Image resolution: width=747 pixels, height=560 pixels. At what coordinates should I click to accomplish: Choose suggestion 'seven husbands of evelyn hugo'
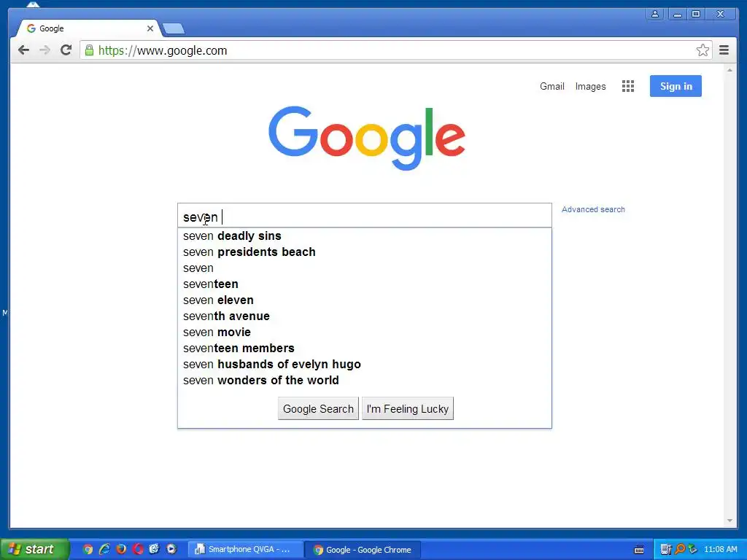[365, 365]
